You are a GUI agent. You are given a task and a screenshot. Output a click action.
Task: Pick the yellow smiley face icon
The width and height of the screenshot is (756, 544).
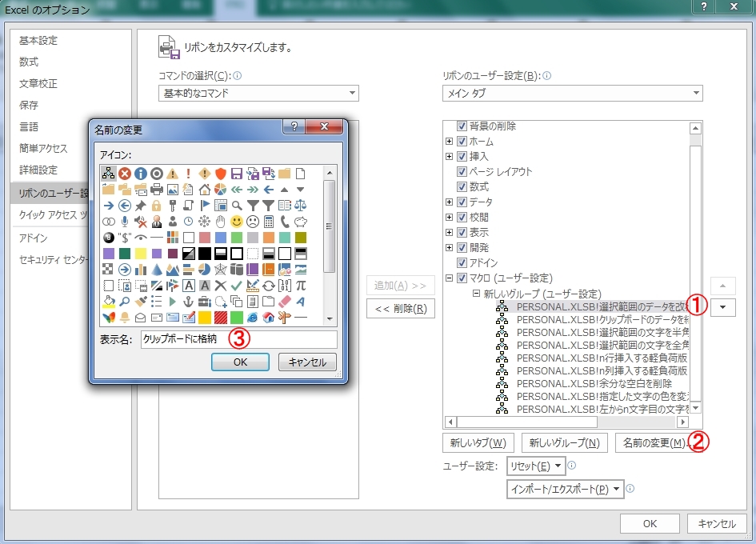pyautogui.click(x=236, y=222)
